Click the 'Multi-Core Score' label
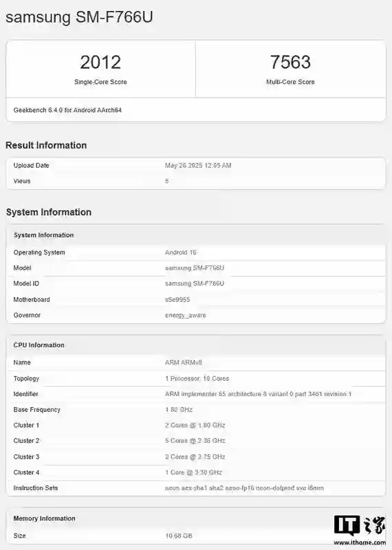The height and width of the screenshot is (550, 392). coord(290,82)
